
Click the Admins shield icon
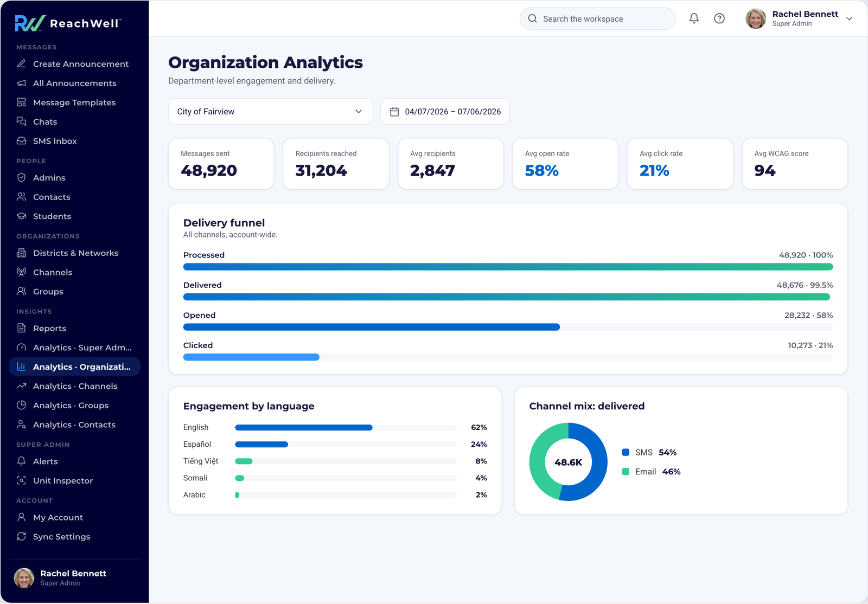point(22,177)
